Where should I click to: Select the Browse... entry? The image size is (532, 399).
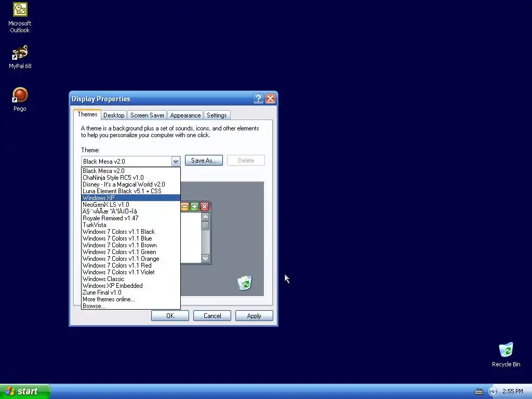point(130,306)
